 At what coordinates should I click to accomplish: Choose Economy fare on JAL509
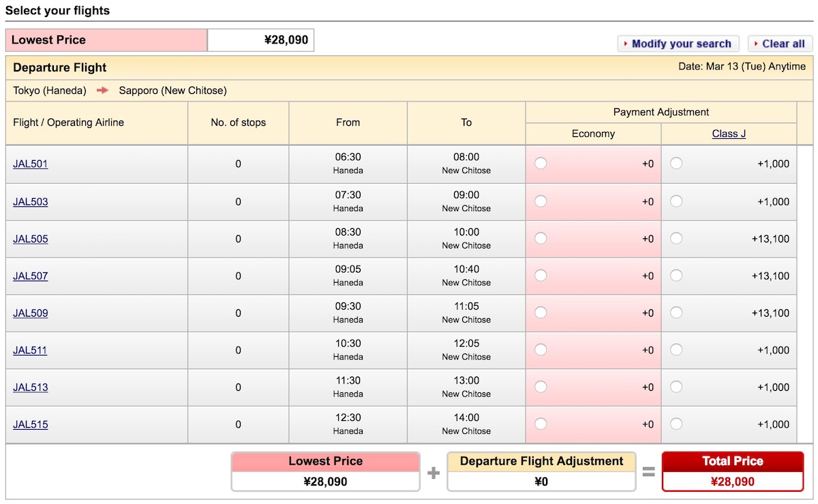[x=541, y=313]
